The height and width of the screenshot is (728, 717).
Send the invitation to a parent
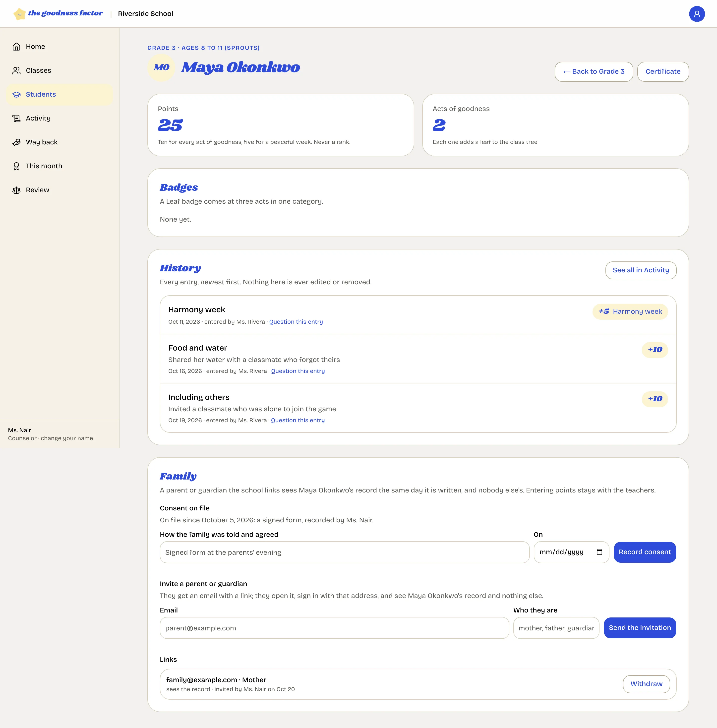click(640, 628)
